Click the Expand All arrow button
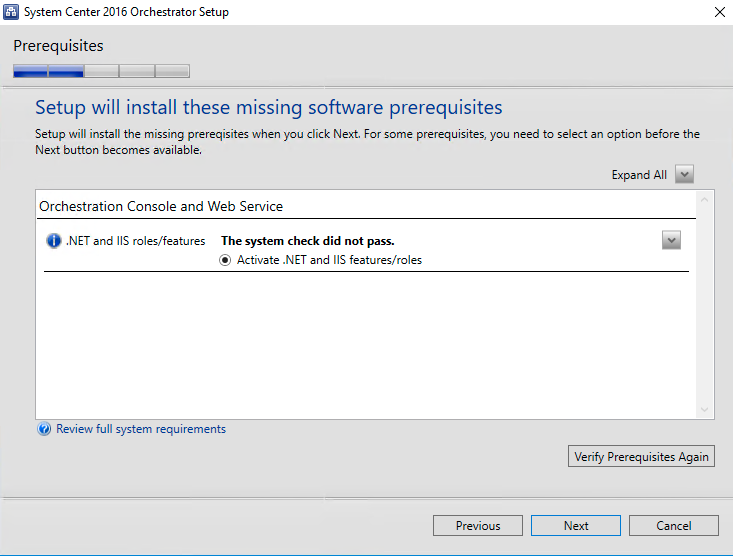 684,175
